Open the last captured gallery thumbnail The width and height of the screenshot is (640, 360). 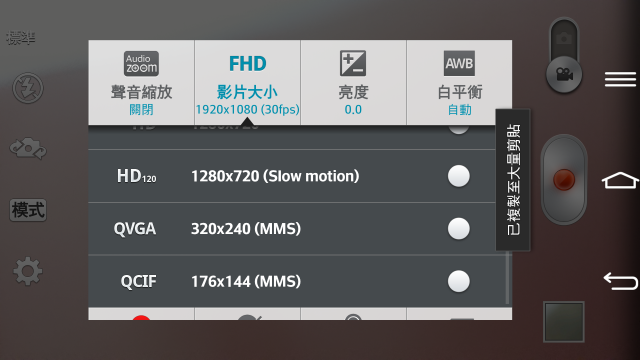(x=564, y=322)
